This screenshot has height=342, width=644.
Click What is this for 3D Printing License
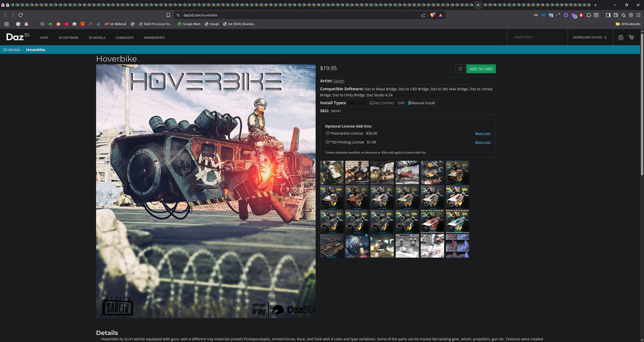(483, 142)
